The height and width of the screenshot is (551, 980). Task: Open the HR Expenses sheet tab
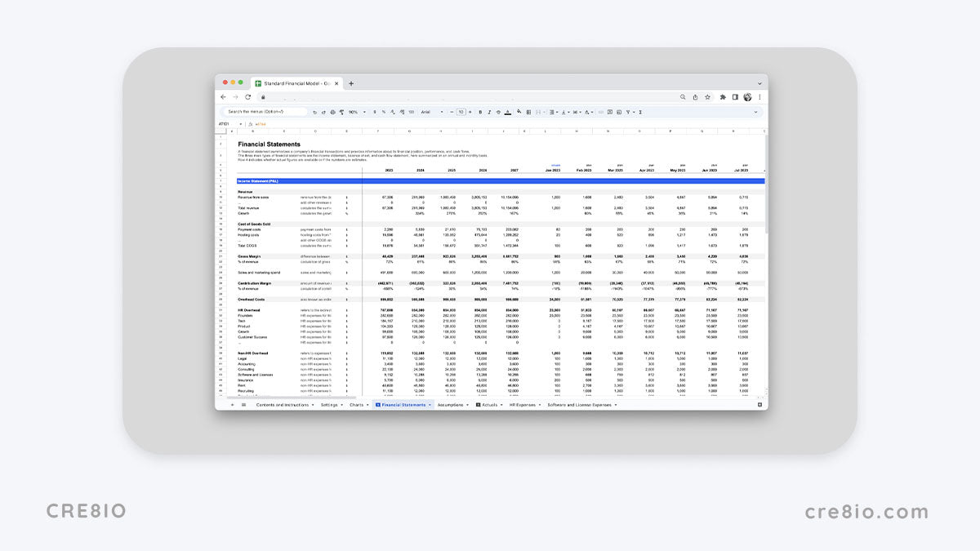pos(523,405)
